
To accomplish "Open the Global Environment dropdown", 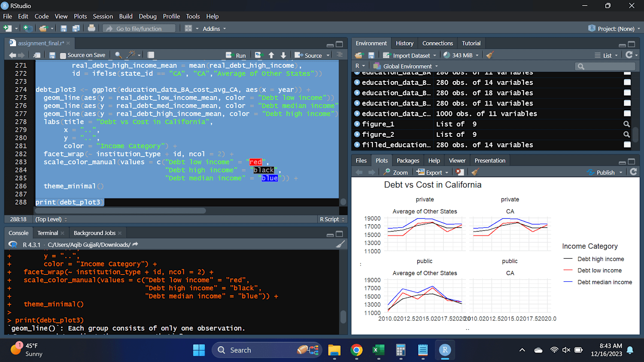I will pyautogui.click(x=406, y=66).
